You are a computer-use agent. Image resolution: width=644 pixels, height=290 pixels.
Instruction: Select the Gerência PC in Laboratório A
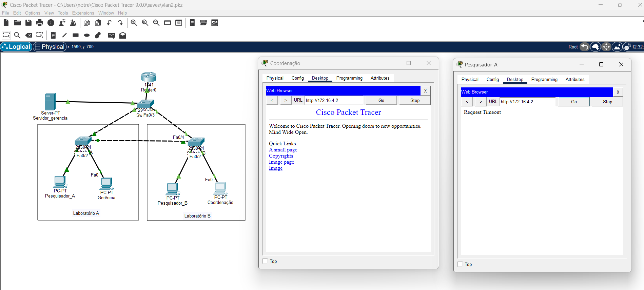(x=106, y=184)
